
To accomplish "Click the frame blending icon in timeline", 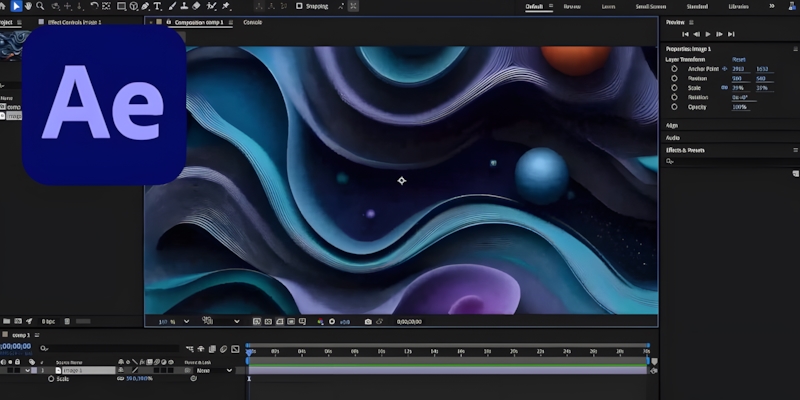I will [212, 349].
